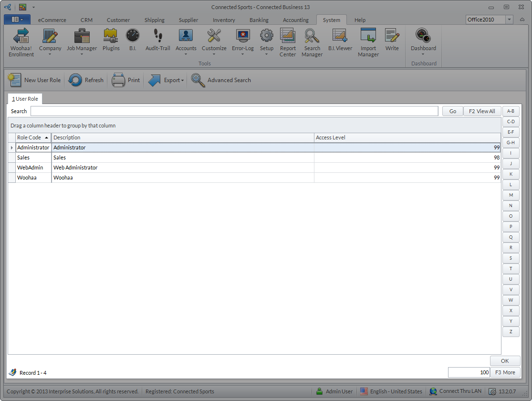Click into the Search text field
Screen dimensions: 532x401
tap(234, 111)
